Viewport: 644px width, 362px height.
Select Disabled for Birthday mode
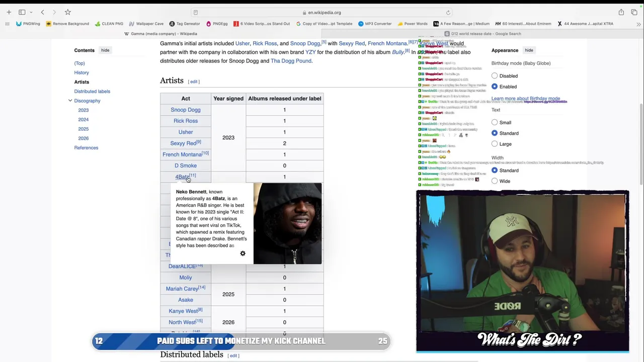[495, 76]
